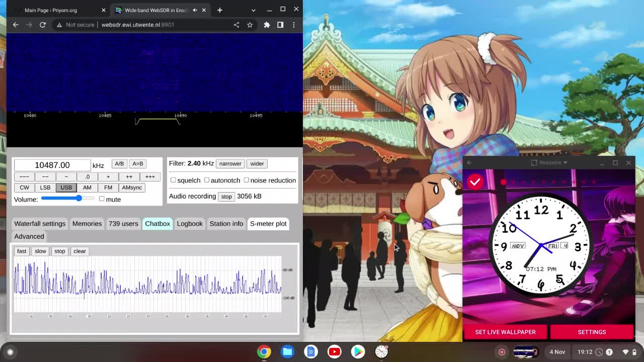Click the A=B button
This screenshot has height=362, width=644.
138,164
